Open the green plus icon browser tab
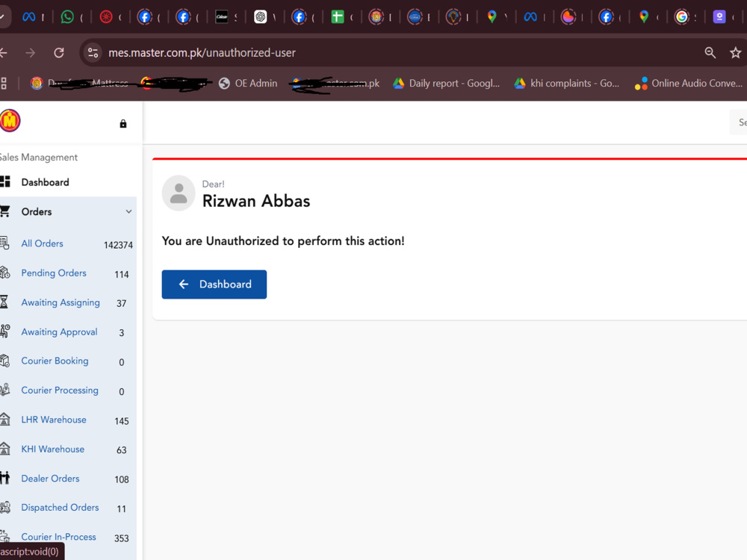Screen dimensions: 747x560 [338, 17]
